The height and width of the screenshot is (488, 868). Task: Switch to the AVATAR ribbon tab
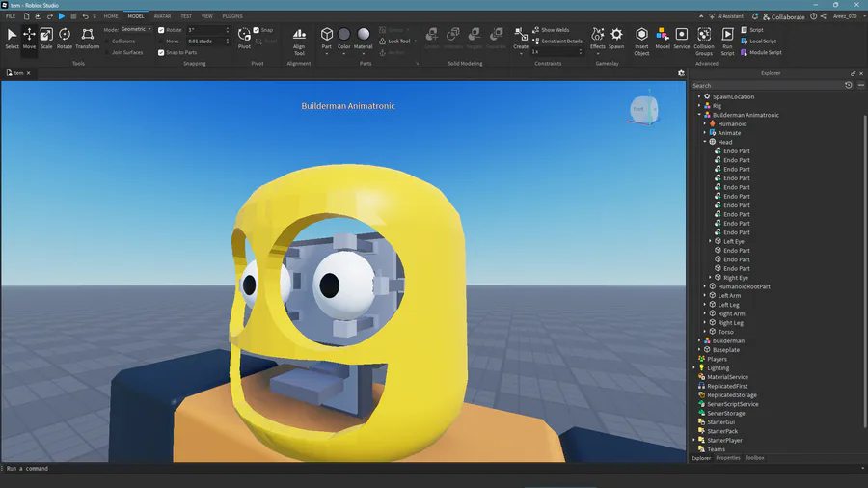pos(162,16)
